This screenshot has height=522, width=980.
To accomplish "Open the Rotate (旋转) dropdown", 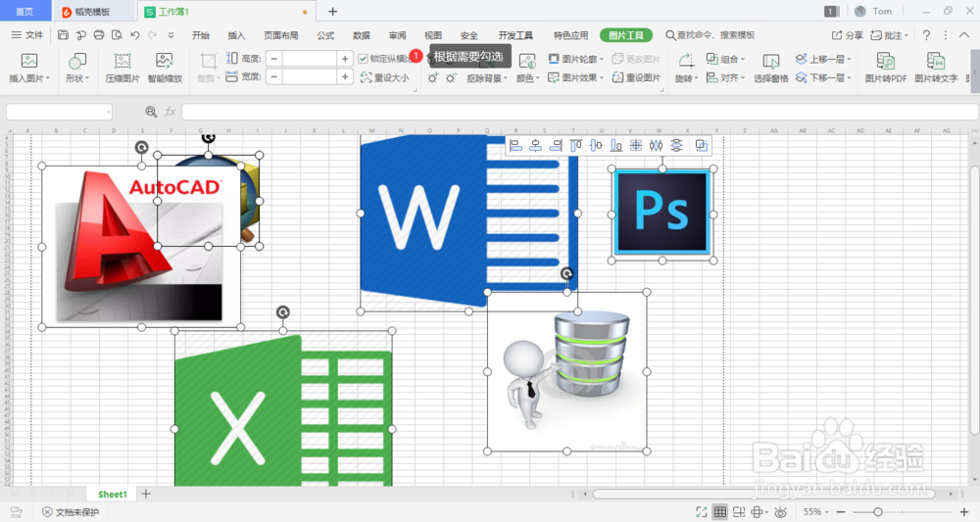I will click(686, 68).
